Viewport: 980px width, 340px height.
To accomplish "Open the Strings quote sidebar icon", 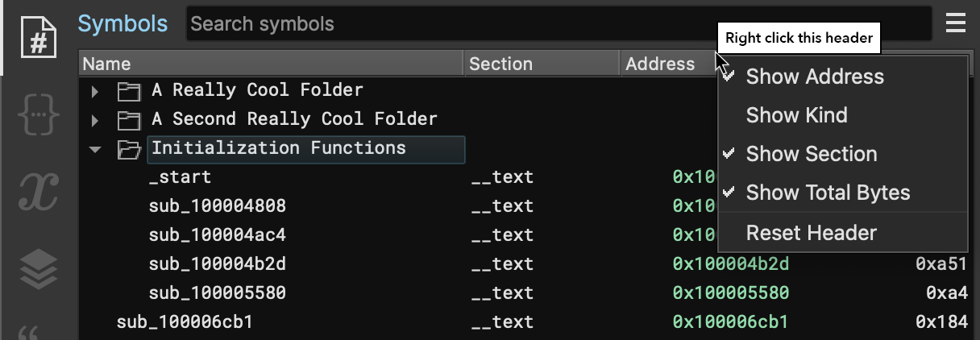I will coord(29,334).
